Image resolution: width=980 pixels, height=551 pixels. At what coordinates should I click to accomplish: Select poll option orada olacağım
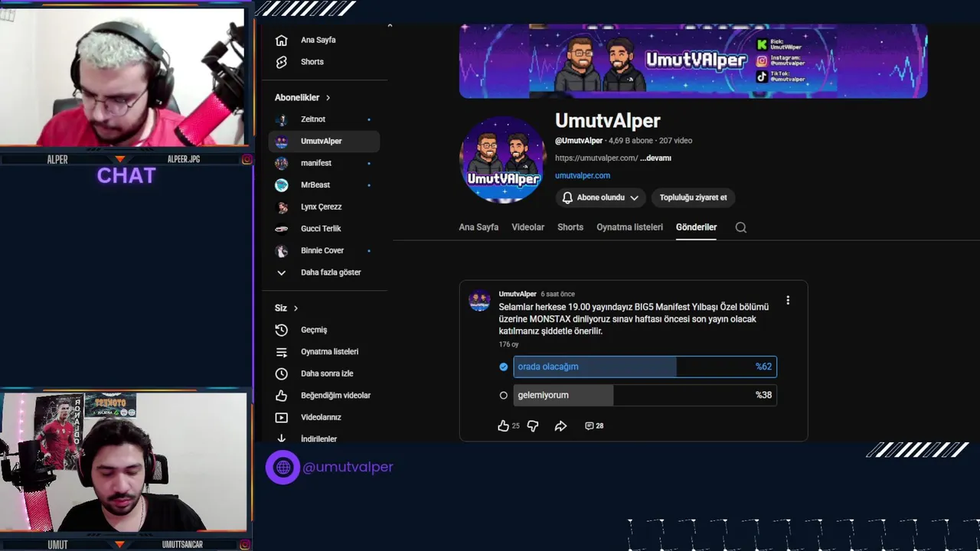point(645,367)
